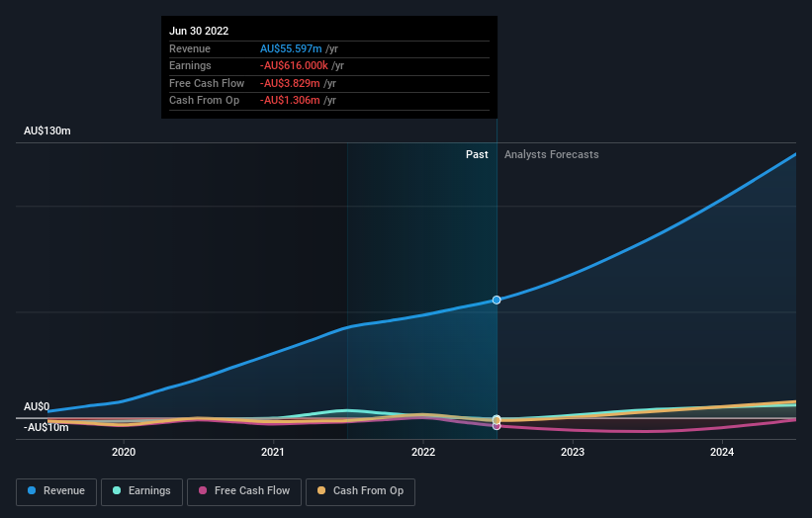Select the pink Free Cash Flow marker at mid-2022

point(496,426)
